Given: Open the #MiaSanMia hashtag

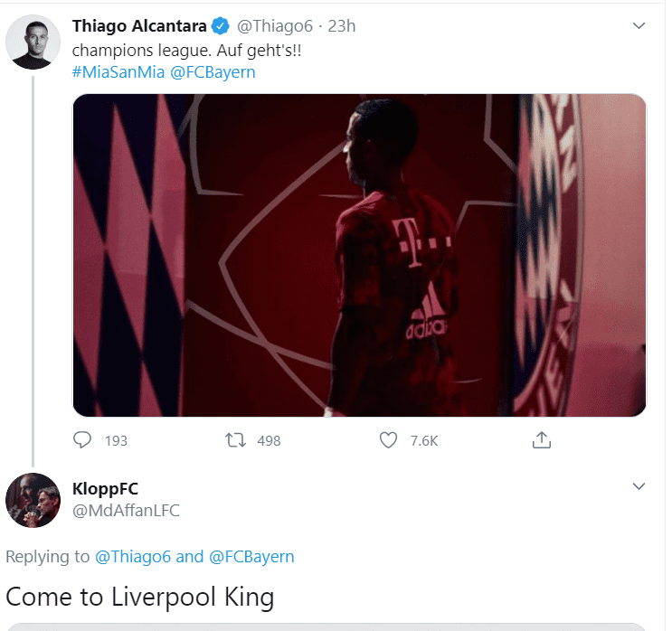Looking at the screenshot, I should (x=118, y=71).
